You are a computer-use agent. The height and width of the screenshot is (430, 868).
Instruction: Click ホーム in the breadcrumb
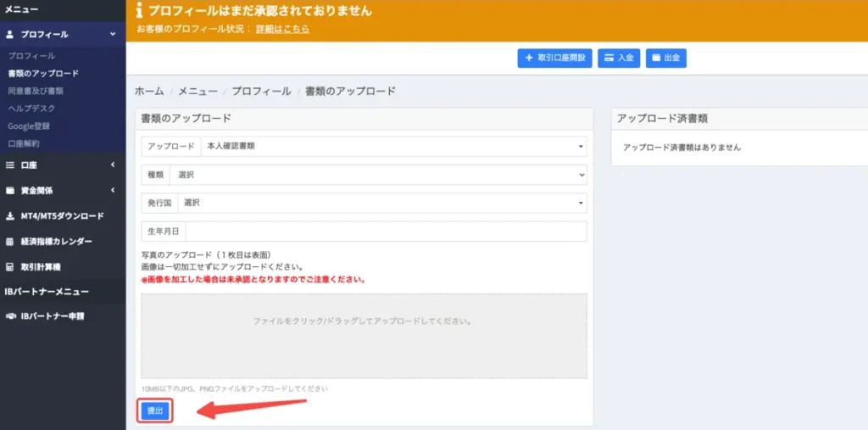[149, 92]
